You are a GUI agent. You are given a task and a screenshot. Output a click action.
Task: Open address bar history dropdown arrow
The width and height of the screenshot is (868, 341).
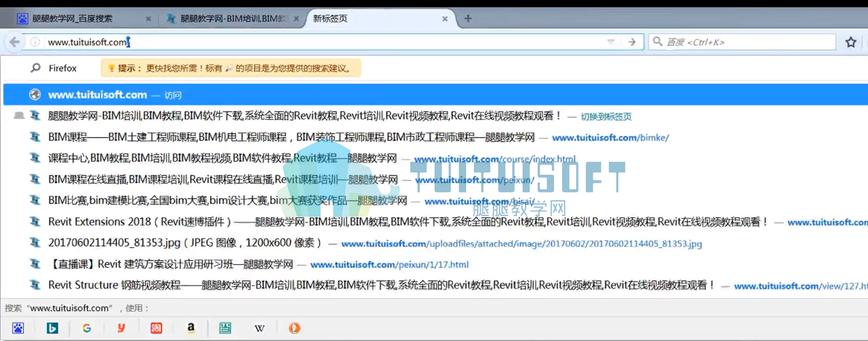[611, 42]
